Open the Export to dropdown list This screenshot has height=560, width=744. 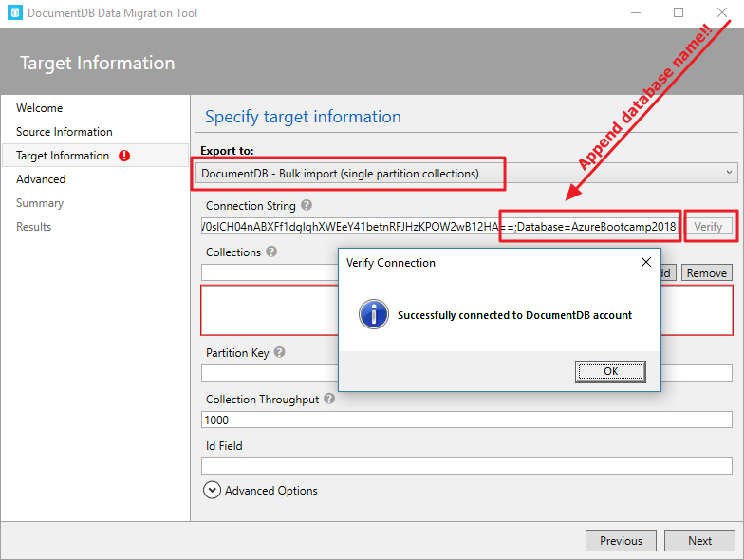[x=467, y=173]
